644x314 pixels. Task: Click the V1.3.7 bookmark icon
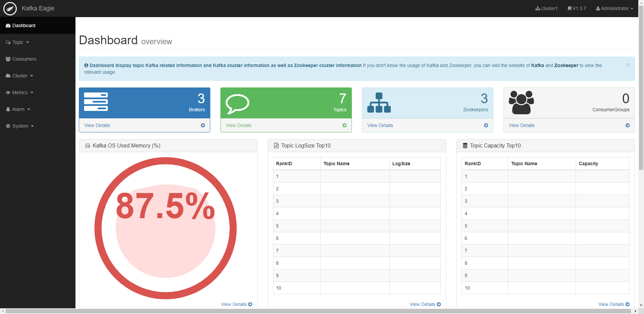click(570, 8)
